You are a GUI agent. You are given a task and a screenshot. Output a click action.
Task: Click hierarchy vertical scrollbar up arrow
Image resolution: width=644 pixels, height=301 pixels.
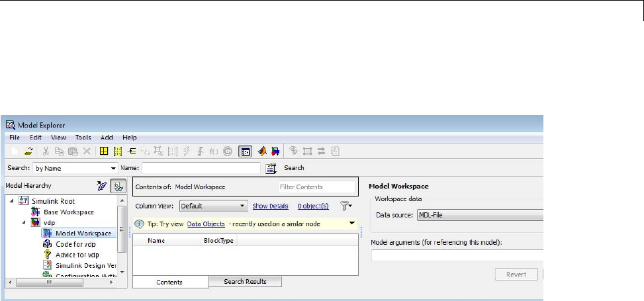[x=122, y=200]
